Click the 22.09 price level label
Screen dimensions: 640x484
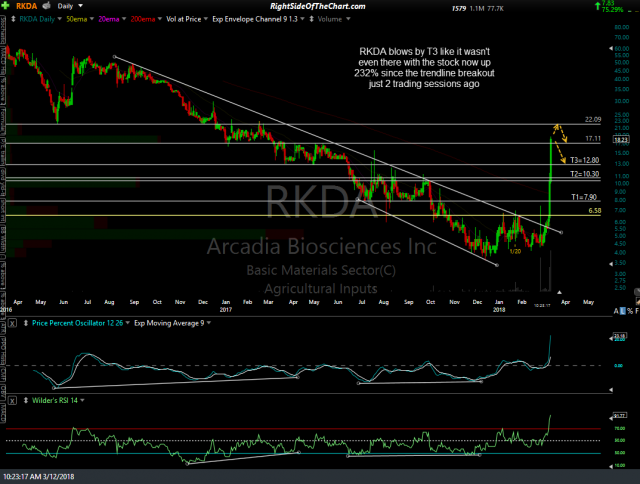point(593,120)
